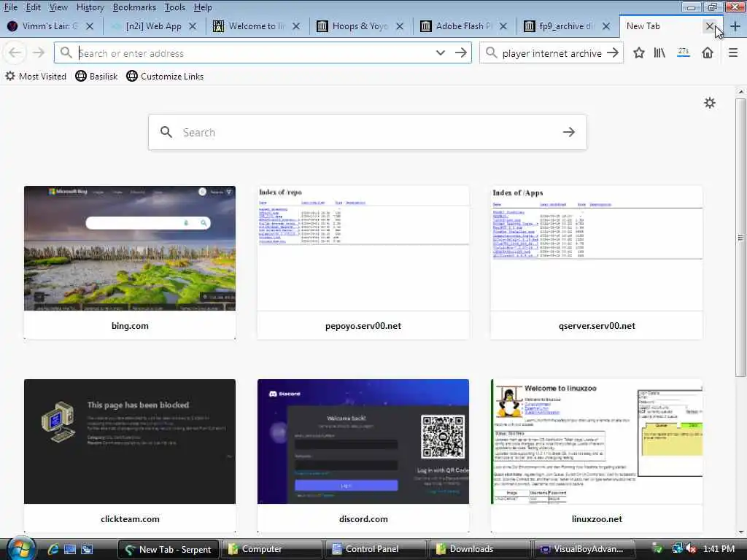This screenshot has height=560, width=747.
Task: Click the Back navigation arrow
Action: tap(15, 52)
